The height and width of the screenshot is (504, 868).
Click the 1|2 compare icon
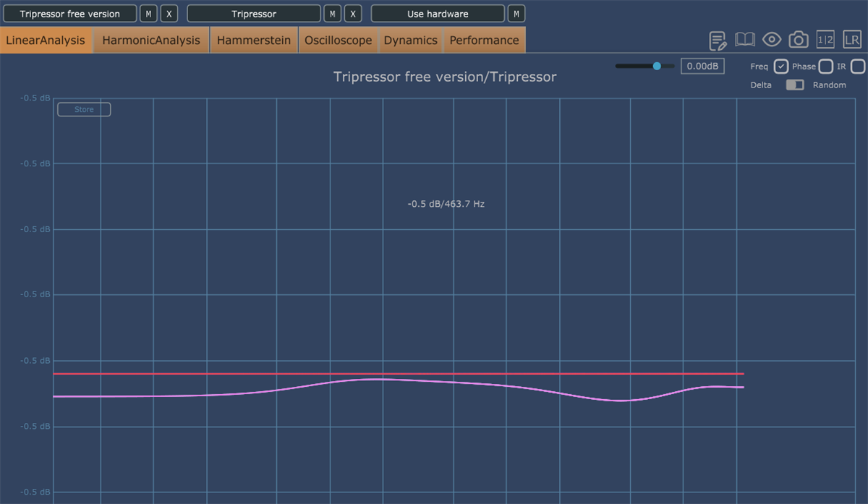825,40
